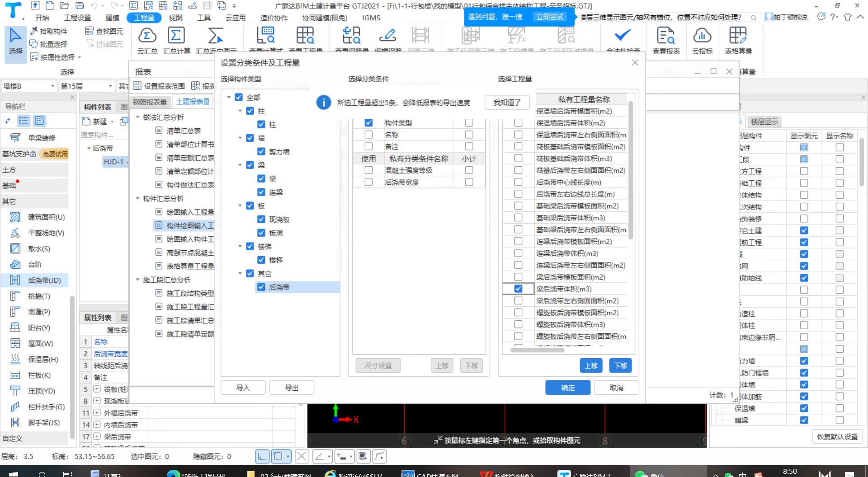Click 拾取构件 pick component tool
This screenshot has height=477, width=868.
(x=49, y=31)
